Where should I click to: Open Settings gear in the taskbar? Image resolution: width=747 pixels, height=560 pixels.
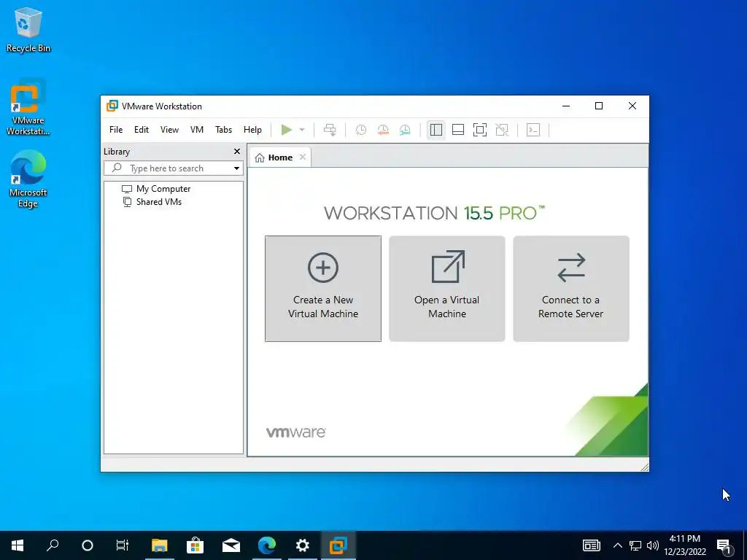[303, 545]
